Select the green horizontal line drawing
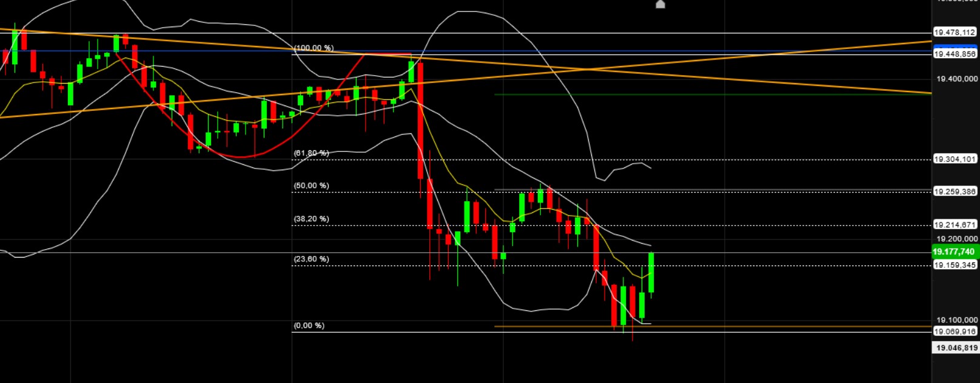 click(x=713, y=95)
